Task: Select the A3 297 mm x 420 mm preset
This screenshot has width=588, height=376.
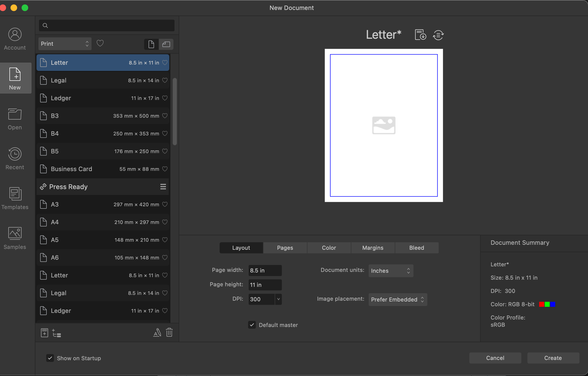Action: click(x=103, y=204)
